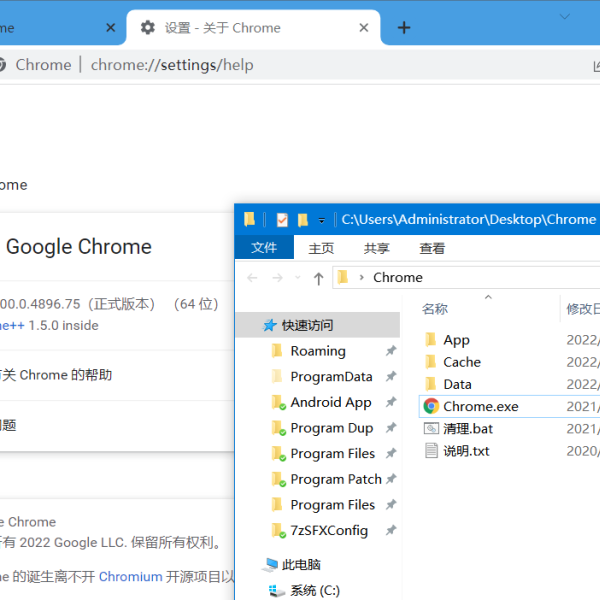
Task: Open the Roaming quick access folder
Action: 318,351
